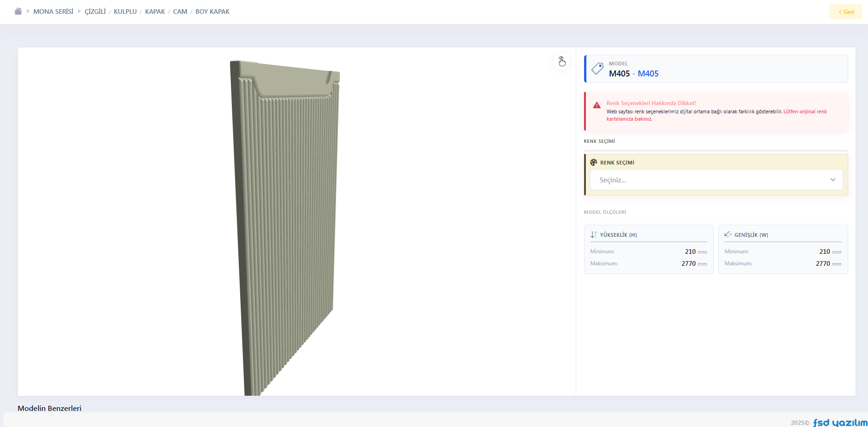Click GENİŞLİK (W) label
The height and width of the screenshot is (427, 868).
(x=751, y=235)
